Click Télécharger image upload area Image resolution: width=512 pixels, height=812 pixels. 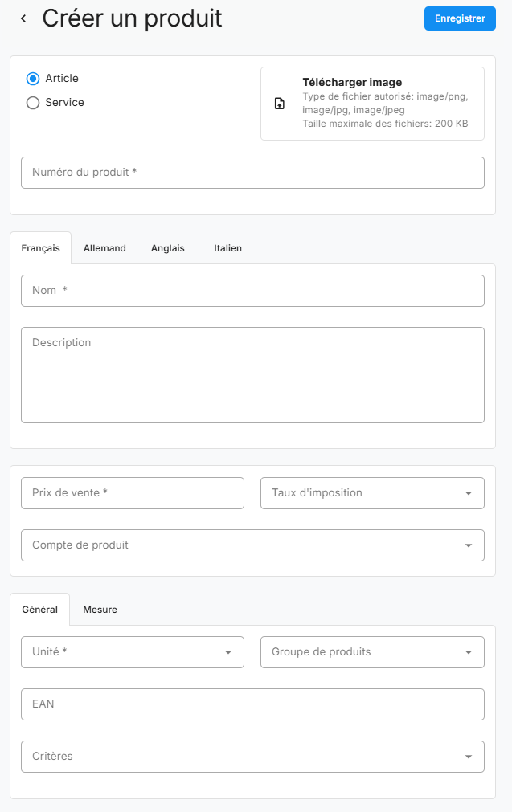372,104
